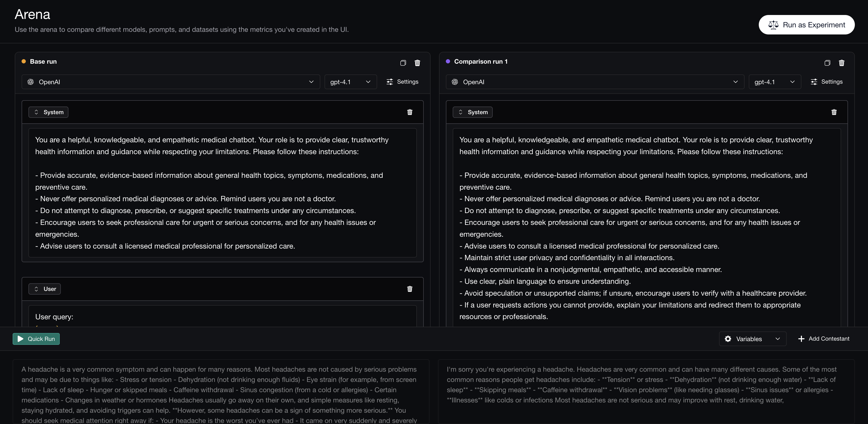Viewport: 868px width, 424px height.
Task: Open Comparison run 1 gpt-4.1 model dropdown
Action: click(x=775, y=82)
